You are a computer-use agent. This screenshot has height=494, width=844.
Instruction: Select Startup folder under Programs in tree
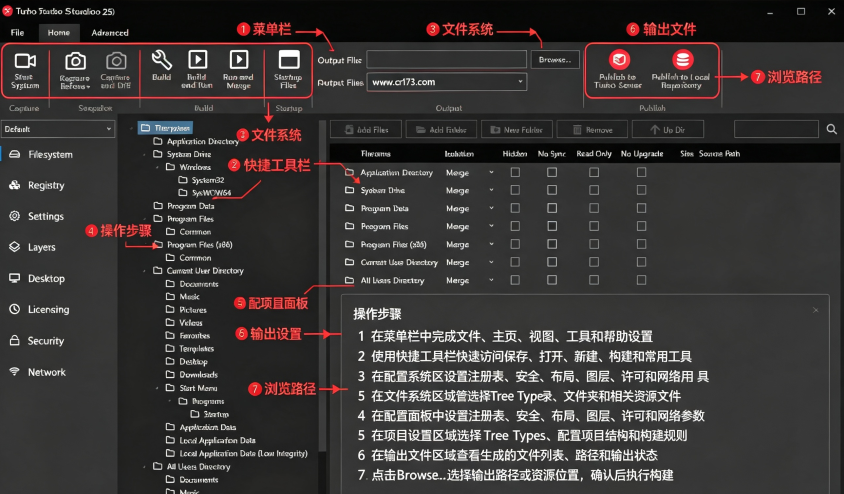coord(210,414)
